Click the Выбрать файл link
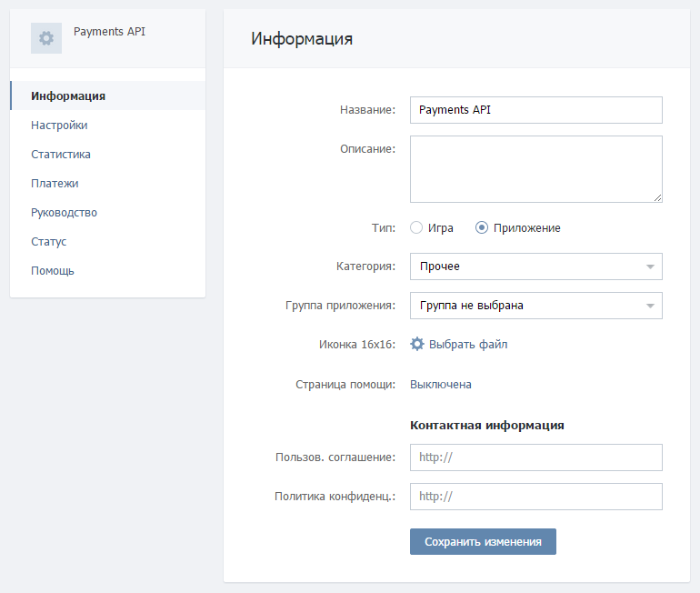Image resolution: width=700 pixels, height=593 pixels. tap(468, 344)
